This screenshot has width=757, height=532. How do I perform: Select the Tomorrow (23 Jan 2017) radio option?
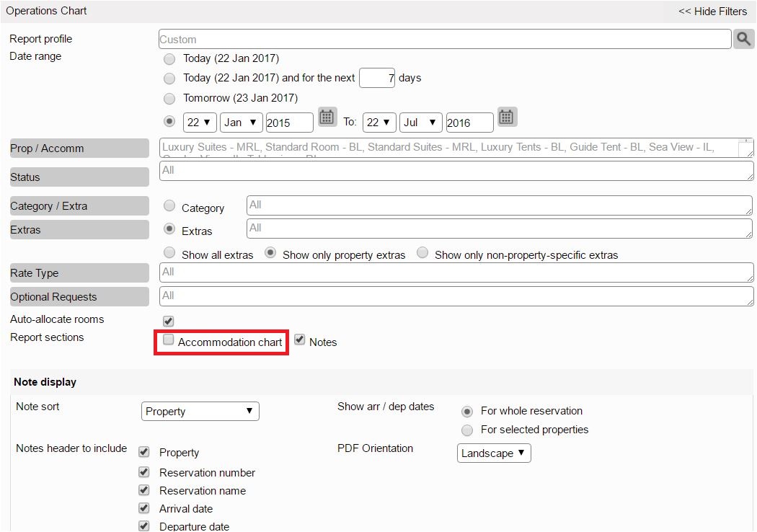click(169, 99)
